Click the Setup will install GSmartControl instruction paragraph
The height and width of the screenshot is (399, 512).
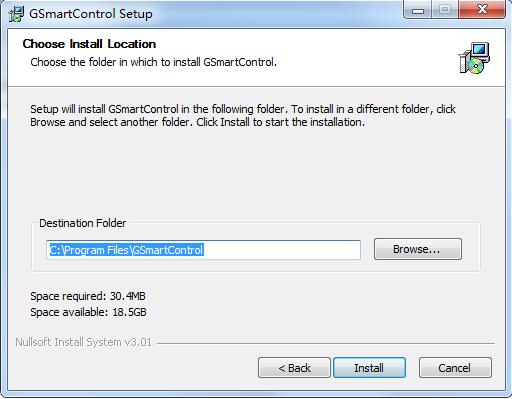click(243, 115)
